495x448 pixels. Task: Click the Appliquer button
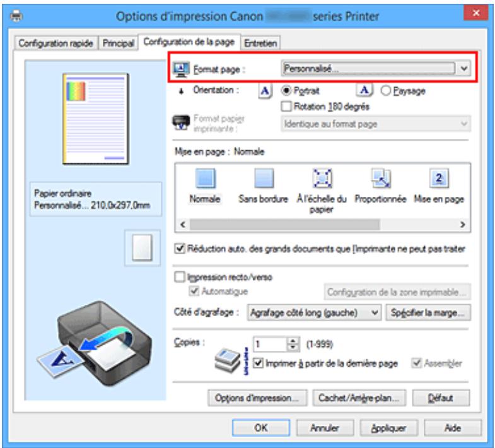389,428
